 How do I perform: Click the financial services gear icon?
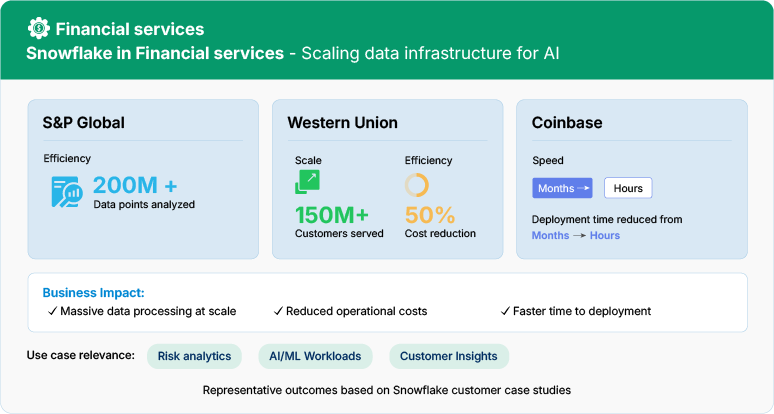point(39,28)
